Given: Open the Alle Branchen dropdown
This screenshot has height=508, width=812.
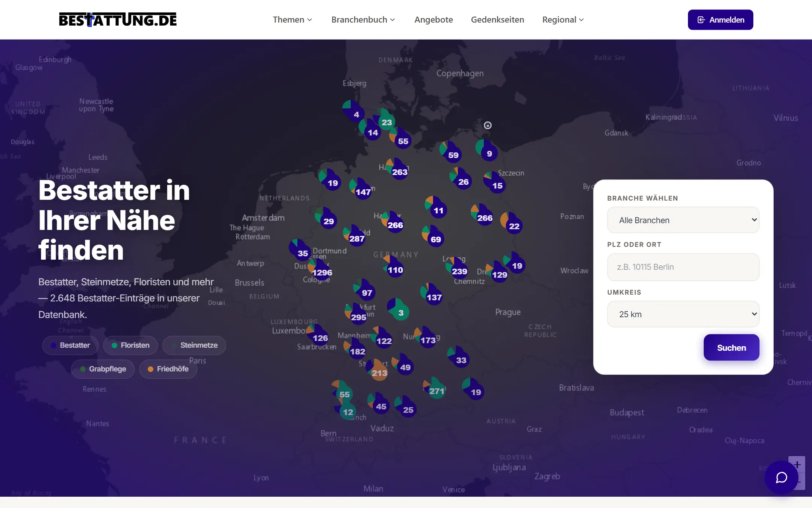Looking at the screenshot, I should click(x=683, y=220).
